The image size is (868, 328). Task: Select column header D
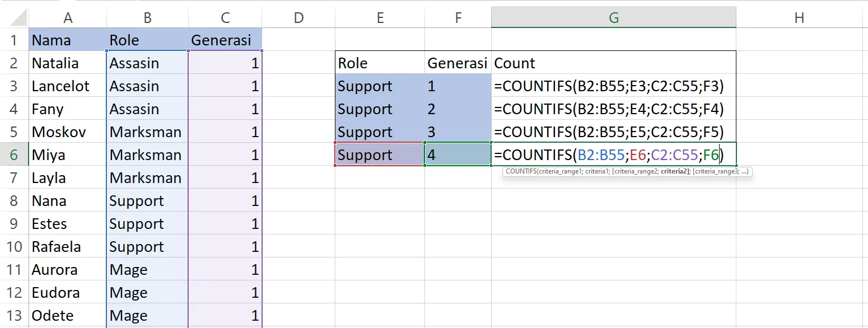[298, 17]
